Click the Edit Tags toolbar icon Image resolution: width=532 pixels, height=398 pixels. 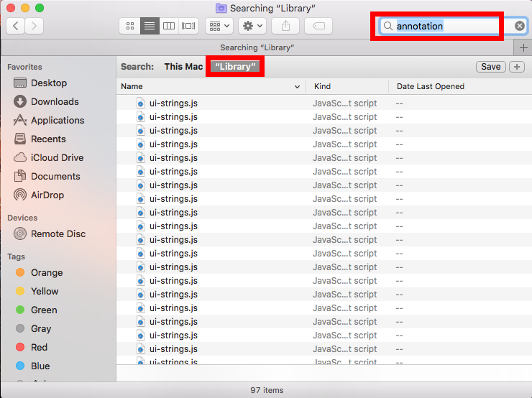pos(318,26)
